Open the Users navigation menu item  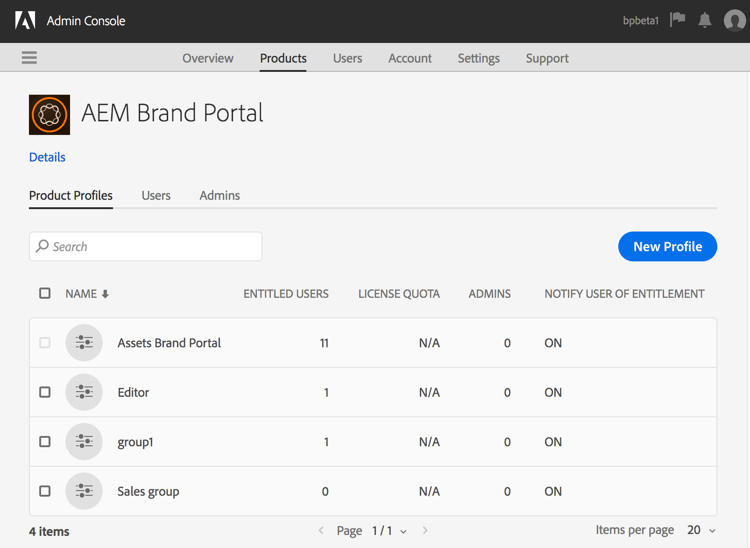point(347,58)
